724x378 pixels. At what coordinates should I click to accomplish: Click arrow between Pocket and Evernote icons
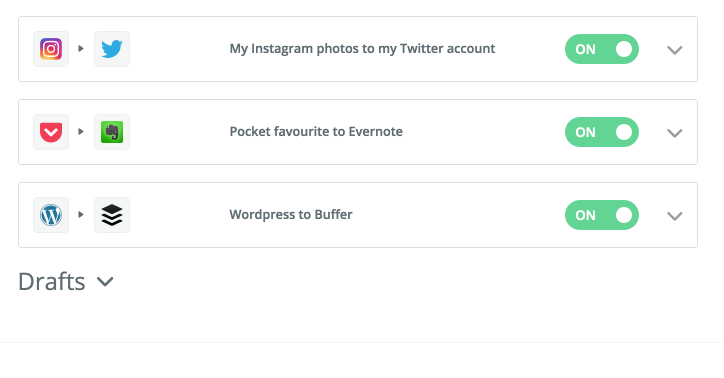[81, 132]
